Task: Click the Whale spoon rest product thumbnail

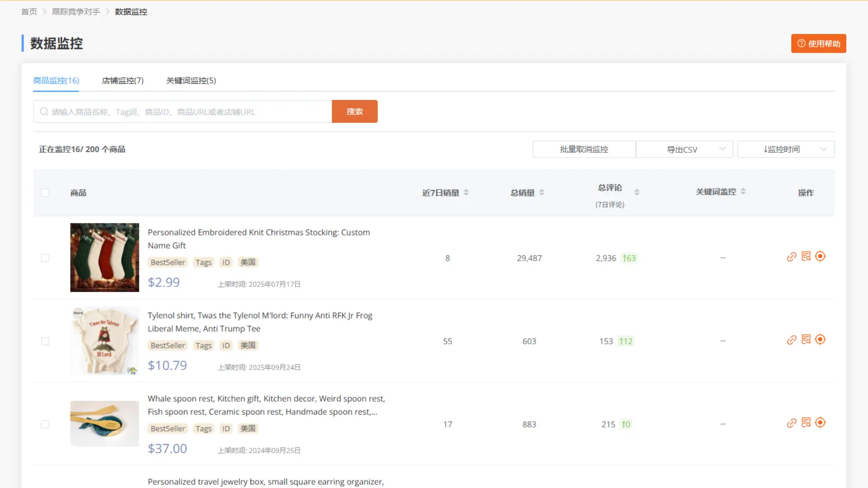Action: click(104, 423)
